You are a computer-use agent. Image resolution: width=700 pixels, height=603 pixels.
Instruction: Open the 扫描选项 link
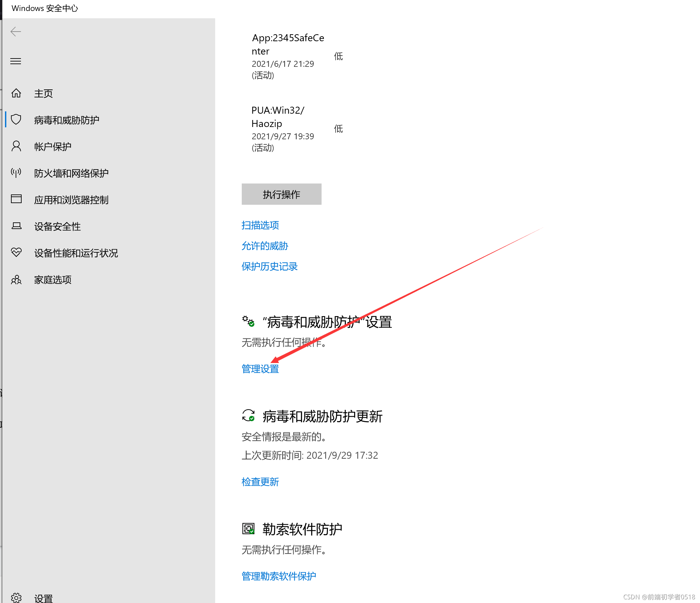(260, 225)
